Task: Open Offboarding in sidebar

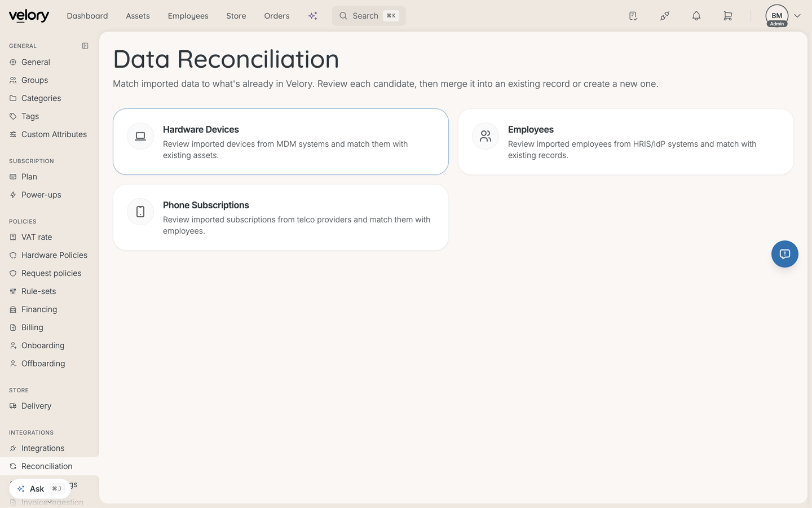Action: point(50,364)
